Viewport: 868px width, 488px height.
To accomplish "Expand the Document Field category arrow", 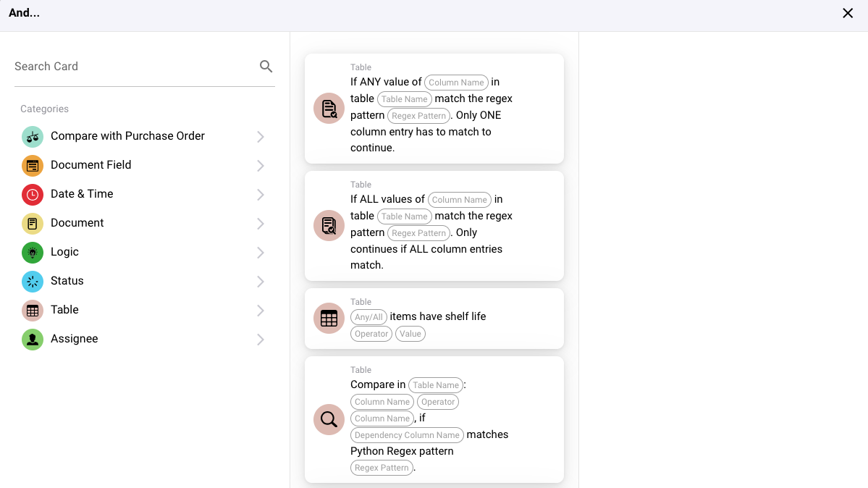I will [261, 166].
